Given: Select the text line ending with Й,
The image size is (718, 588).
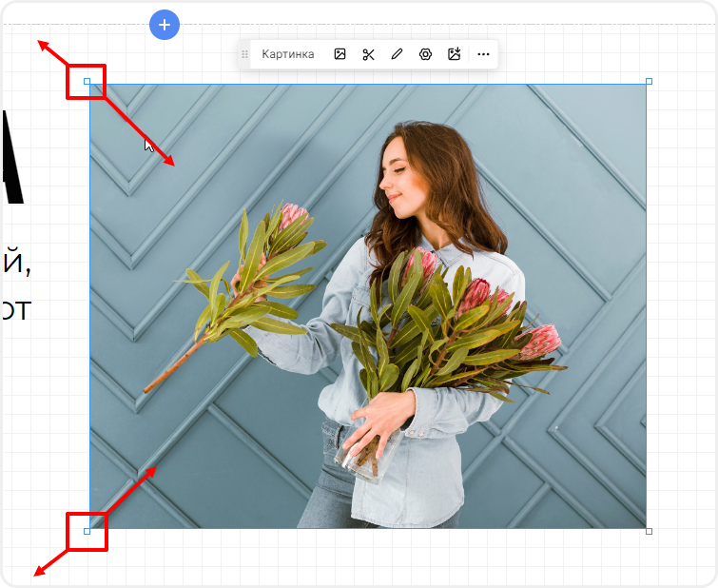Looking at the screenshot, I should [17, 262].
